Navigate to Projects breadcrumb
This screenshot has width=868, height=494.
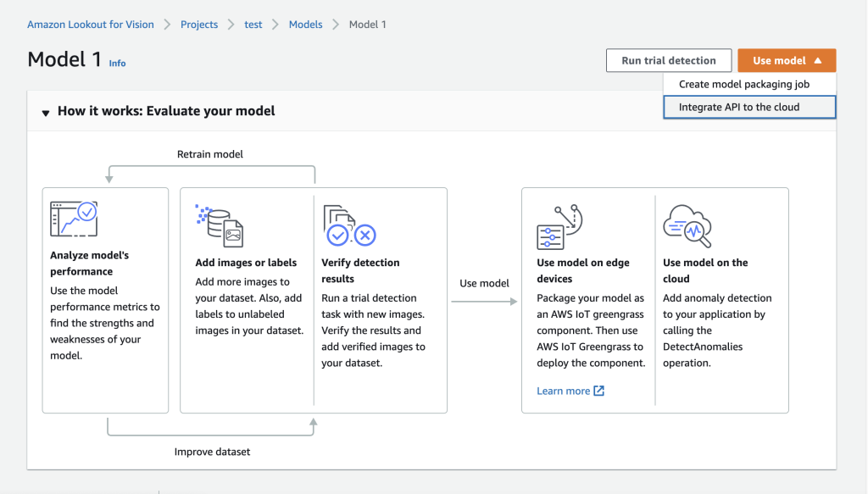coord(199,25)
